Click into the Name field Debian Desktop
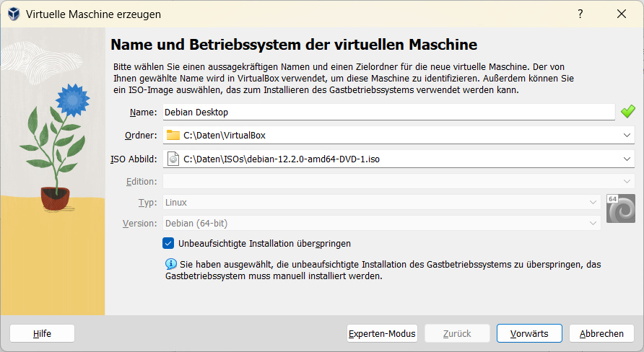Viewport: 644px width, 352px height. point(386,112)
